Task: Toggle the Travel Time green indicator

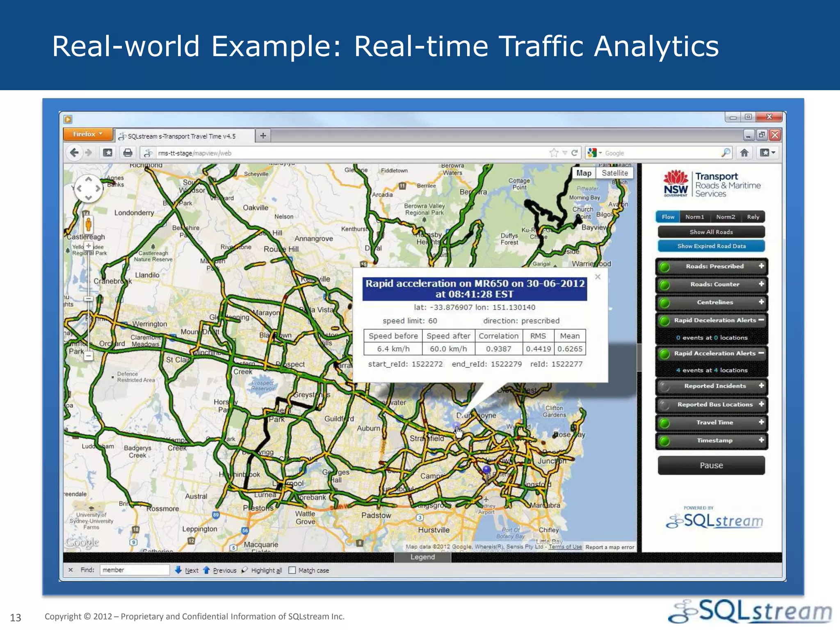Action: 664,423
